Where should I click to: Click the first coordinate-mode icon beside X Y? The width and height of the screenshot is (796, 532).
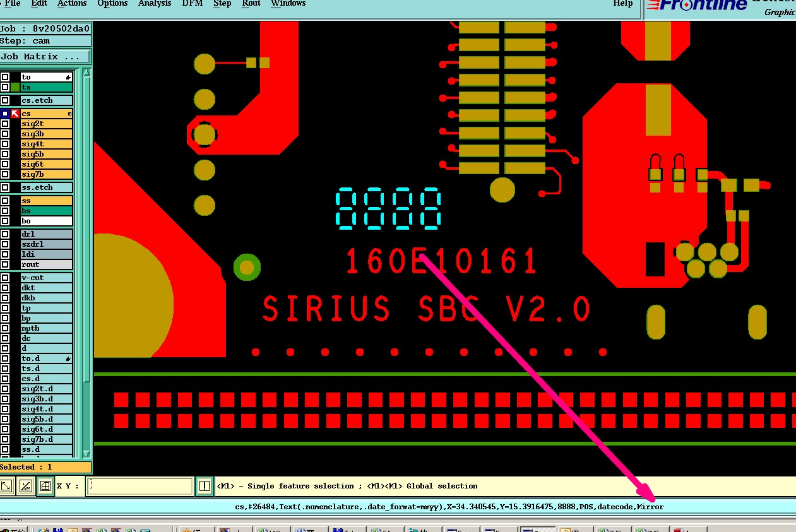click(x=6, y=486)
